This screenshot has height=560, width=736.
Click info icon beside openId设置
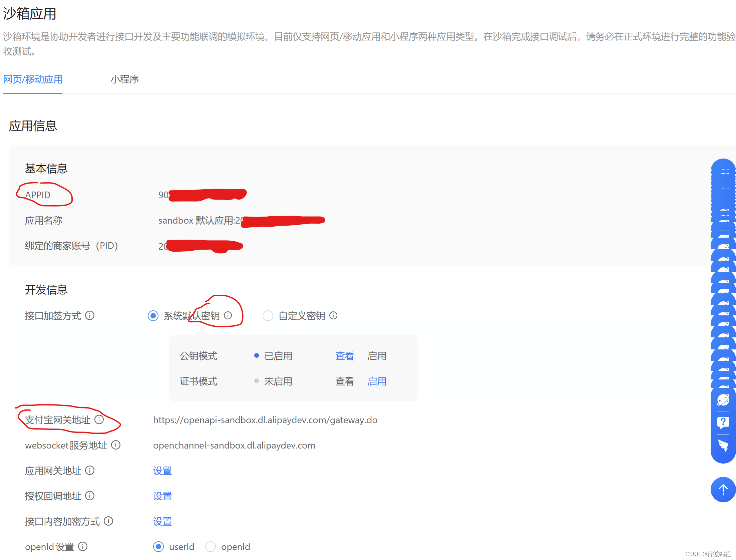[83, 546]
